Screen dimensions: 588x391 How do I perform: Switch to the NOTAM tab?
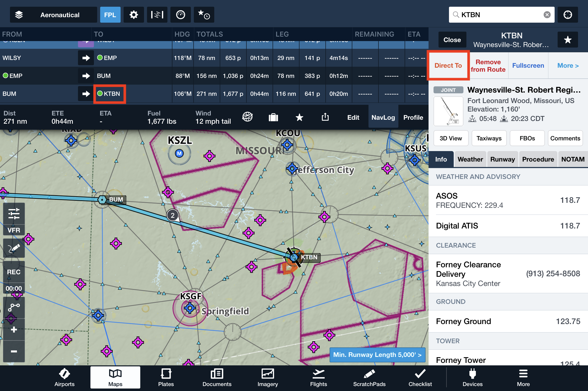(x=573, y=159)
